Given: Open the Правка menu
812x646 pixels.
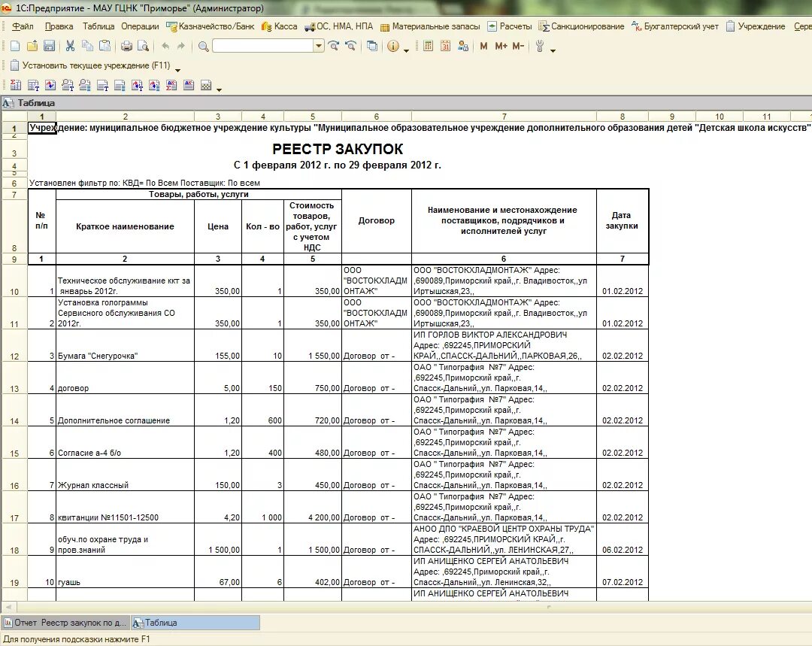Looking at the screenshot, I should pos(59,26).
